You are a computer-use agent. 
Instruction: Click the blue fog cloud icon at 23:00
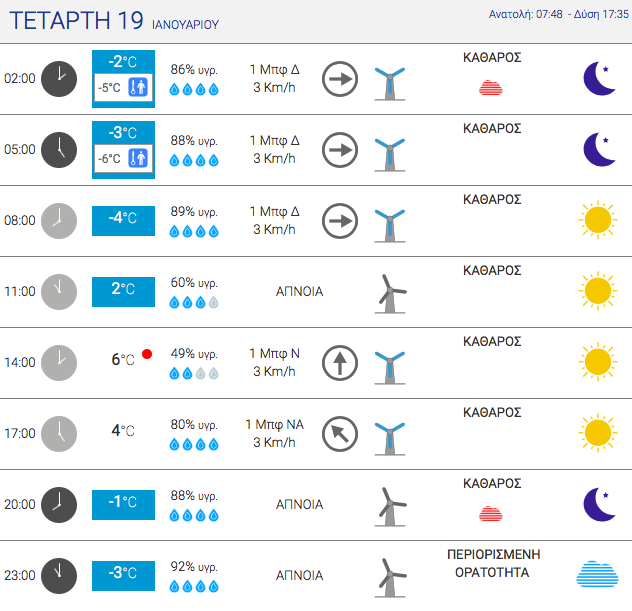[x=597, y=574]
